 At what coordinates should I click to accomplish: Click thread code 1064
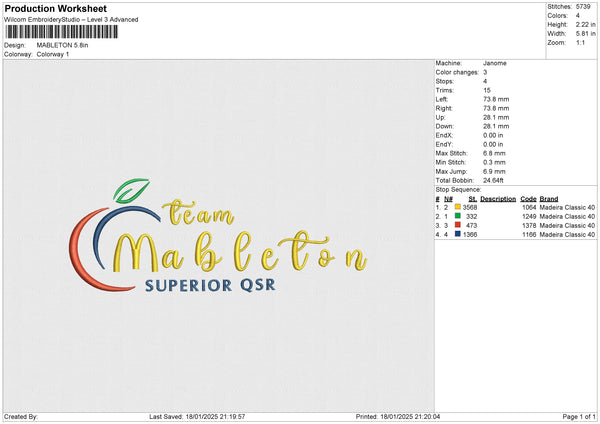(x=529, y=207)
